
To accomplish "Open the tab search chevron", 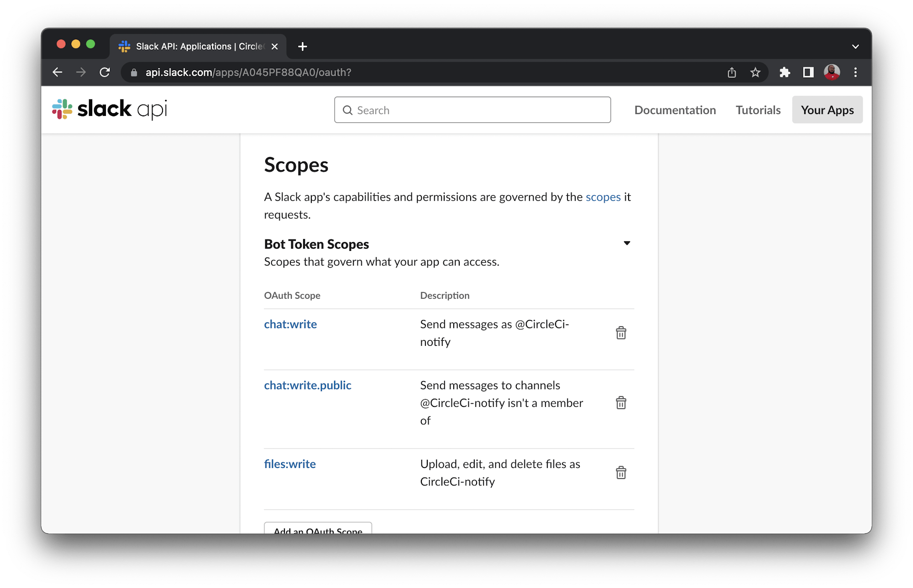I will [x=855, y=46].
